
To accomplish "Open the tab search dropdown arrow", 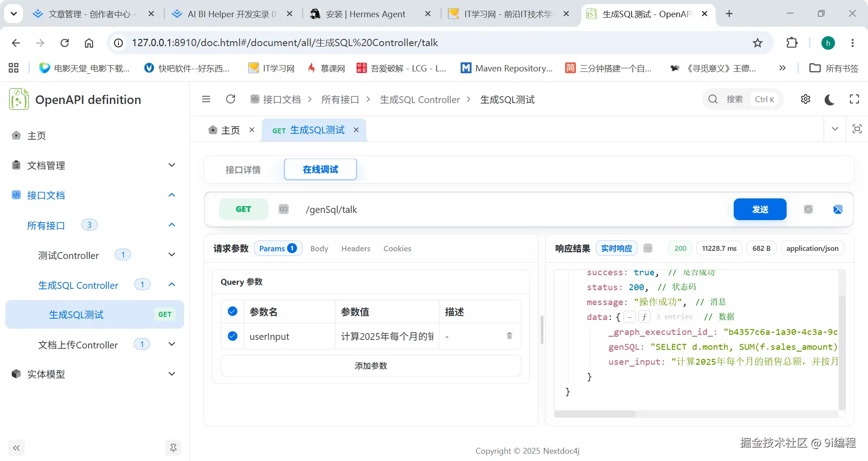I will [14, 14].
